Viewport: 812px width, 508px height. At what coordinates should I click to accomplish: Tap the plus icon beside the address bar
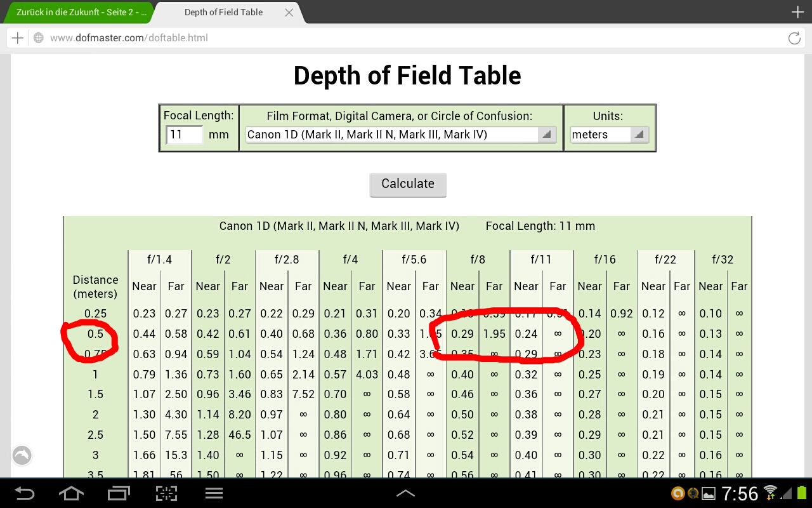point(18,38)
